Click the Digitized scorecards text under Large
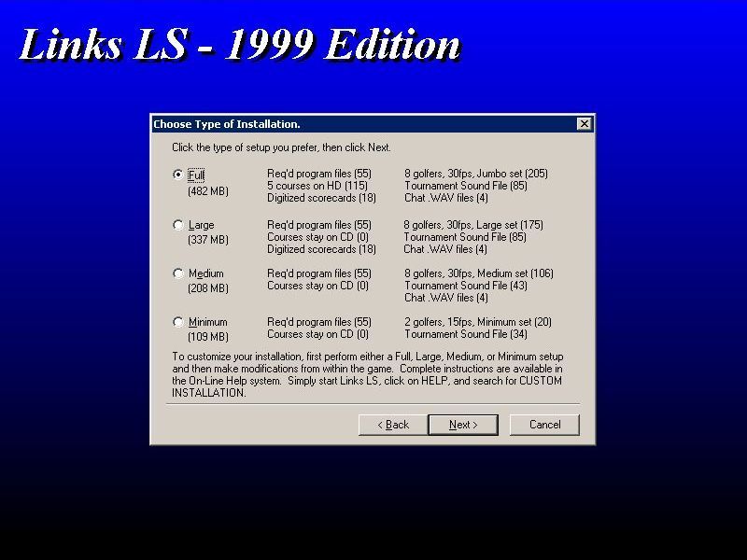The width and height of the screenshot is (747, 560). (x=320, y=249)
